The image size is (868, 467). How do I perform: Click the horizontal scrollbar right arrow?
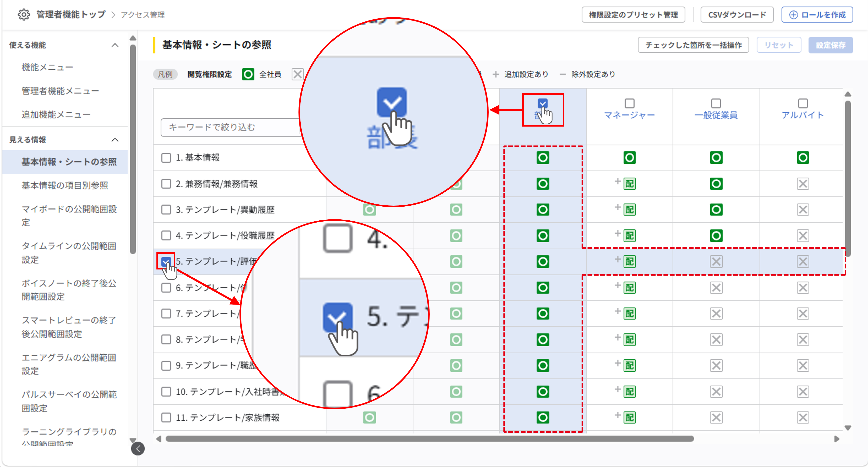tap(837, 439)
